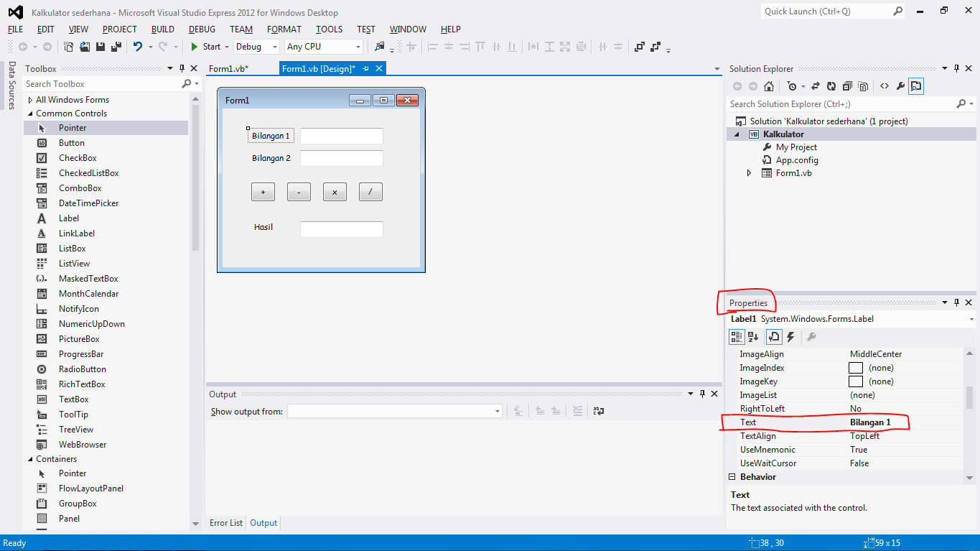Image resolution: width=980 pixels, height=551 pixels.
Task: Open the DEBUG menu
Action: 201,29
